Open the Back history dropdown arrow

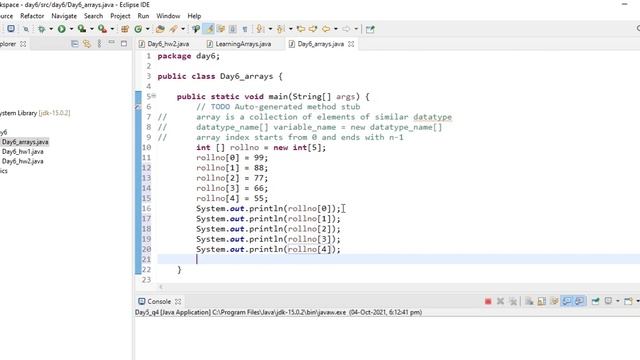pos(336,29)
